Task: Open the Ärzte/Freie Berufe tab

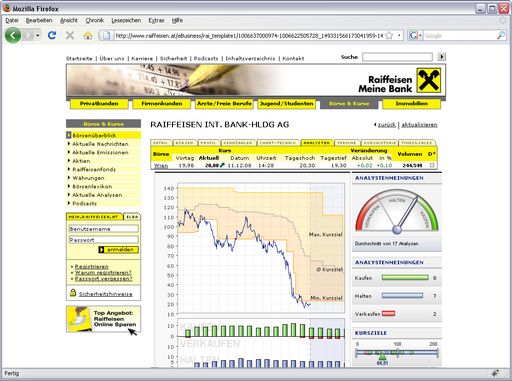Action: pyautogui.click(x=224, y=104)
